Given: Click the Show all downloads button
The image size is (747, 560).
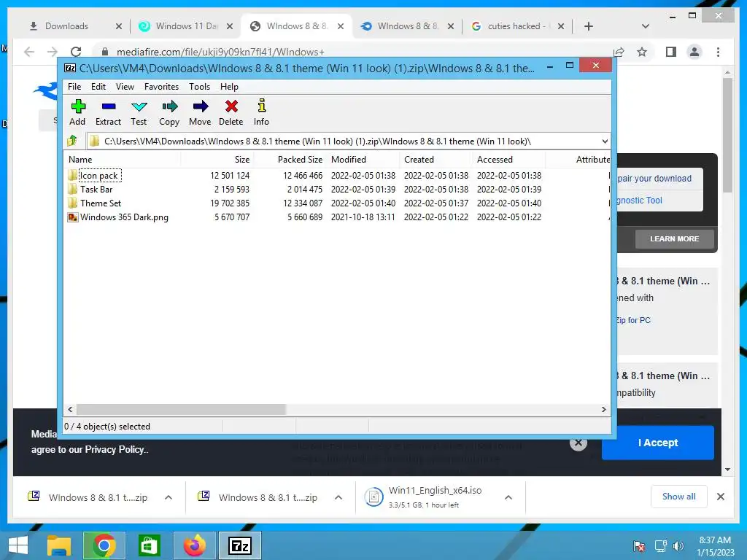Looking at the screenshot, I should (678, 497).
